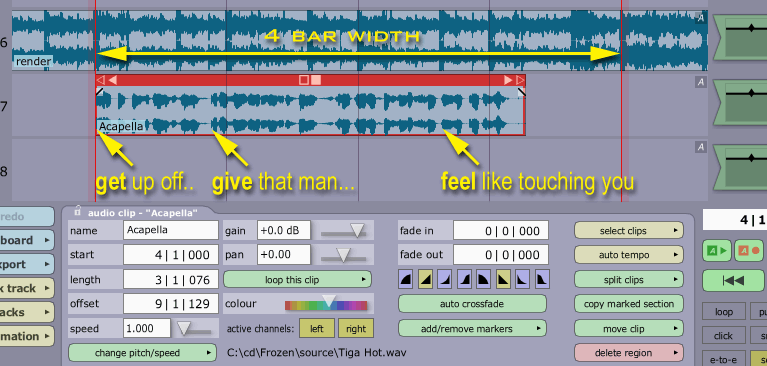Toggle the loop transport button
The width and height of the screenshot is (767, 366).
tap(723, 312)
